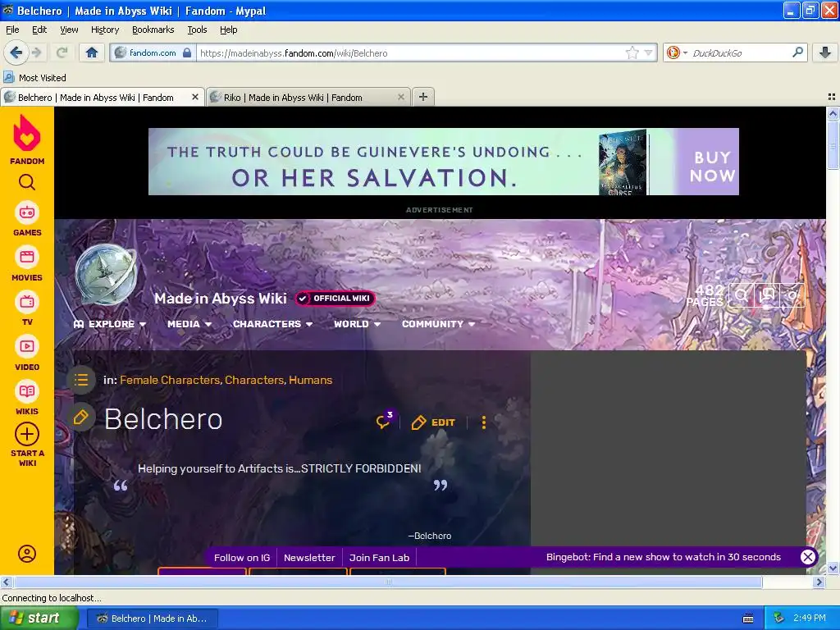Open Female Characters category link
This screenshot has height=630, width=840.
pyautogui.click(x=169, y=380)
